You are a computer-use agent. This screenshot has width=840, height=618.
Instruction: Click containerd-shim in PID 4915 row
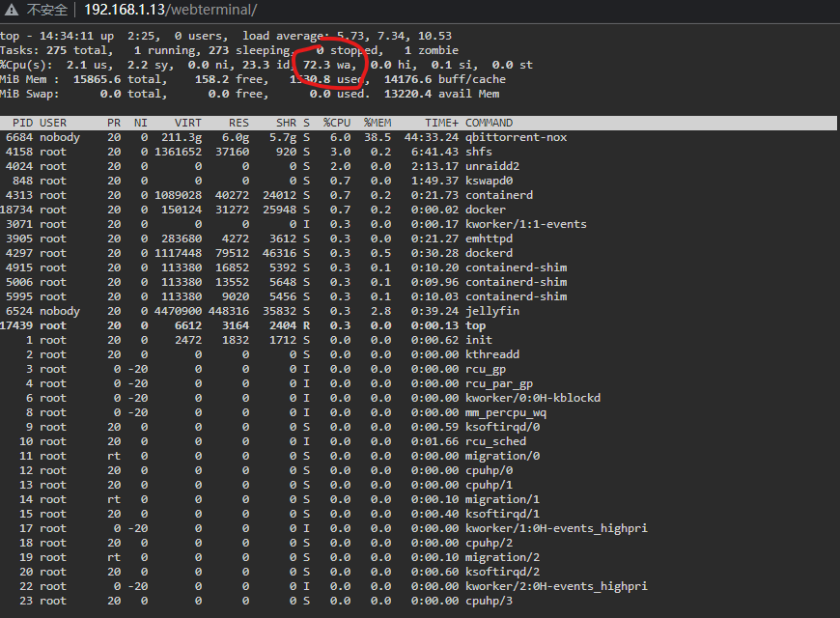pyautogui.click(x=516, y=267)
